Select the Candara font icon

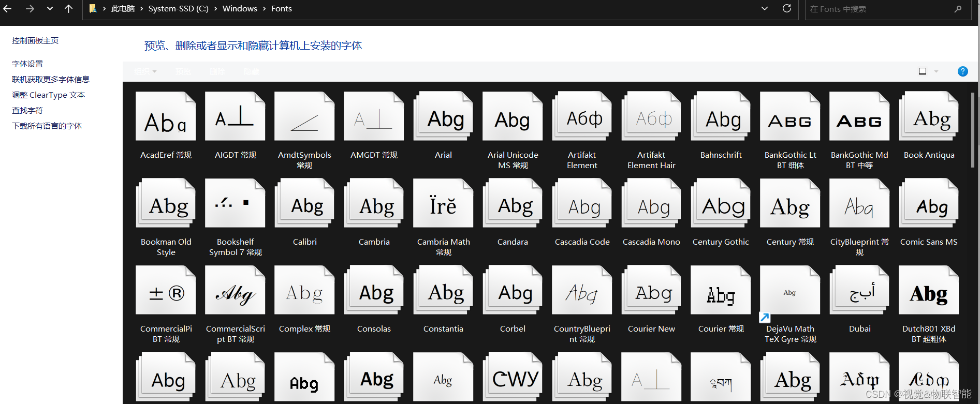[513, 203]
